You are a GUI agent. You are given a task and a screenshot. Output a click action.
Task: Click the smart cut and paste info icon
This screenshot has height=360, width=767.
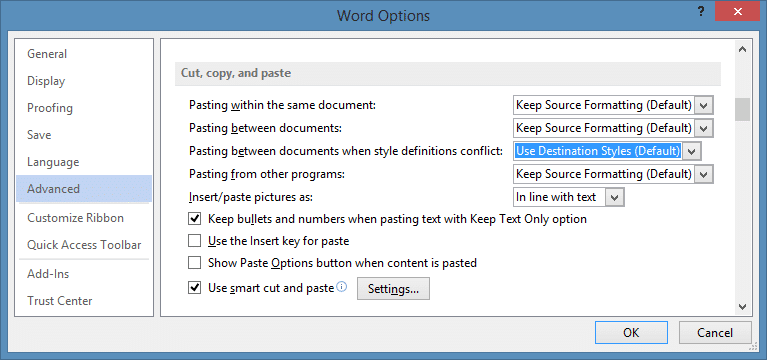tap(342, 287)
